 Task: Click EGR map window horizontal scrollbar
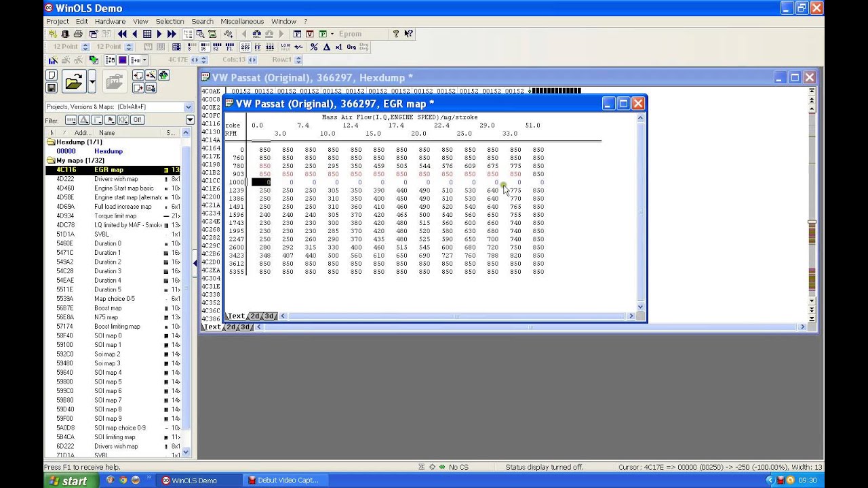[x=456, y=316]
